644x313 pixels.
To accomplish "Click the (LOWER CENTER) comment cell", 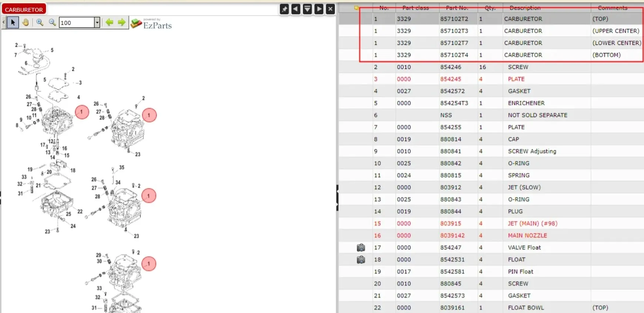I will pyautogui.click(x=617, y=43).
